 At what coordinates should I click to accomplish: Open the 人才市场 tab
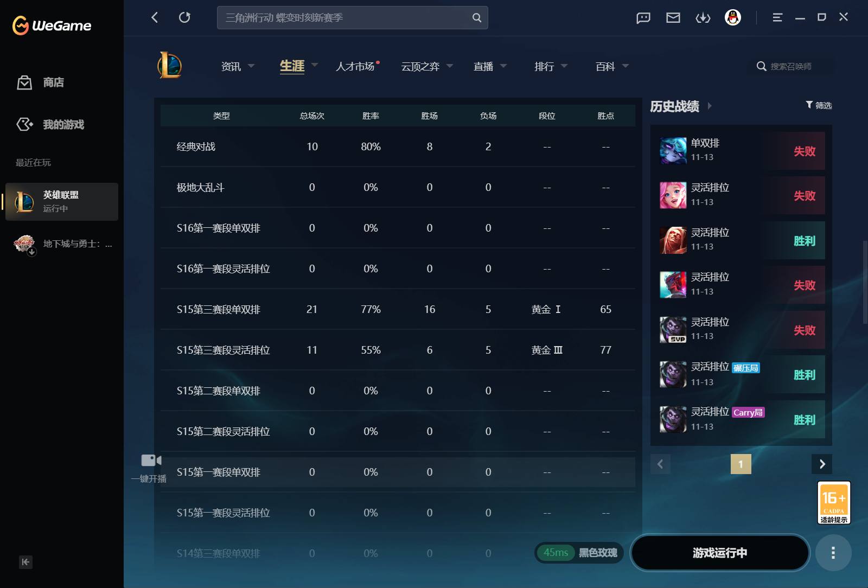[355, 66]
